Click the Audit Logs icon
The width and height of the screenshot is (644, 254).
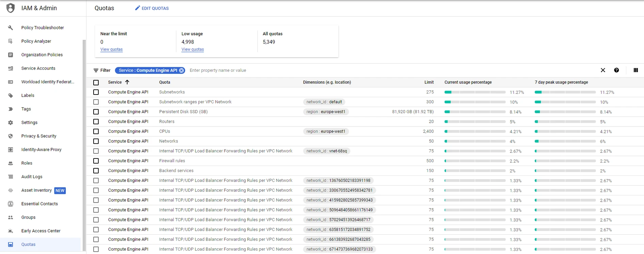[x=11, y=177]
